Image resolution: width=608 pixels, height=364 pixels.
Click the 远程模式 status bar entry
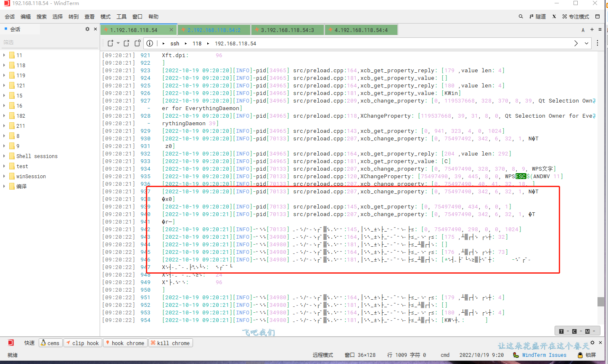323,355
